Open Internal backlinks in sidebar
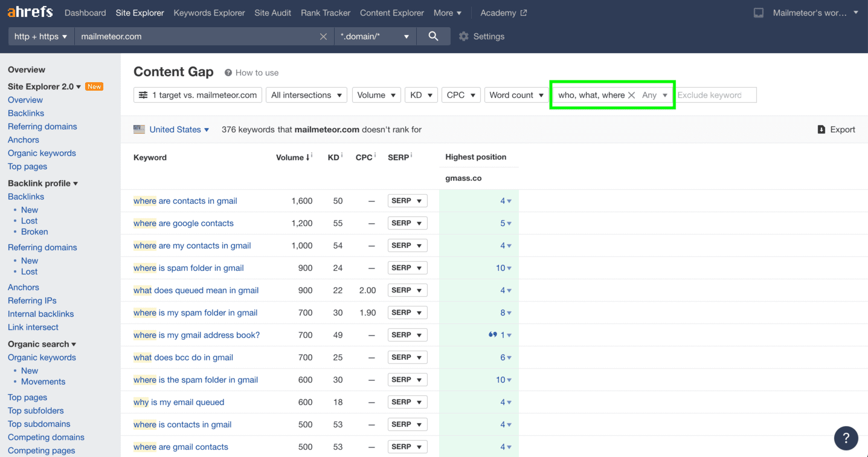The width and height of the screenshot is (868, 457). (x=40, y=314)
